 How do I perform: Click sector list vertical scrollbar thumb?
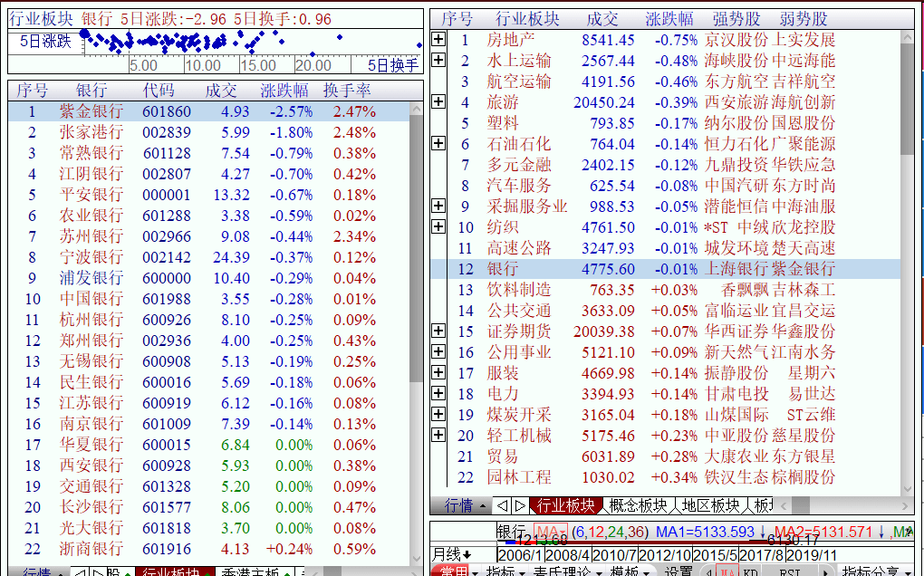tap(908, 101)
